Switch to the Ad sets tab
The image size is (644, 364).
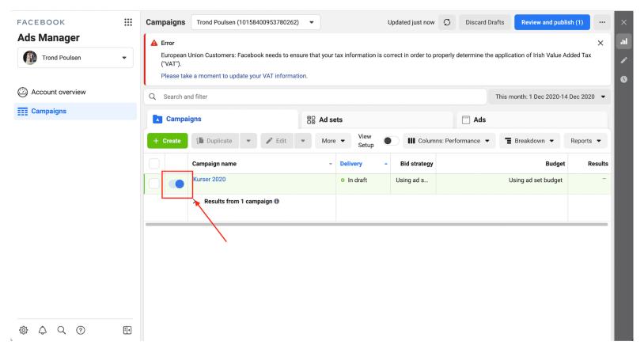(377, 119)
